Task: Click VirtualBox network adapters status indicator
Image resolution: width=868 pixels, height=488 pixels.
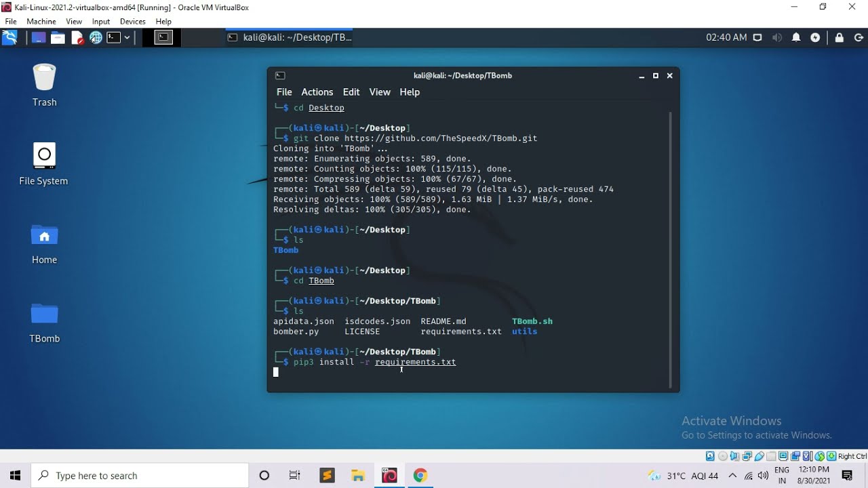Action: pos(747,456)
